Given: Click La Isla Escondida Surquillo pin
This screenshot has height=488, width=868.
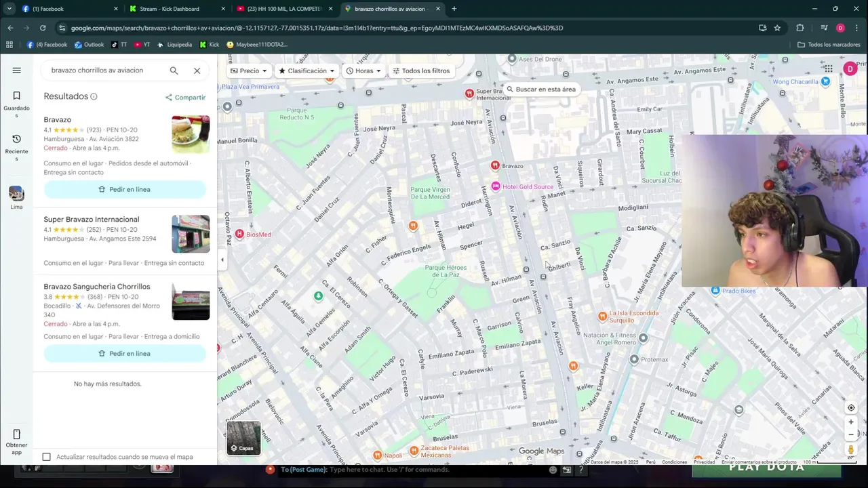Looking at the screenshot, I should [x=602, y=316].
